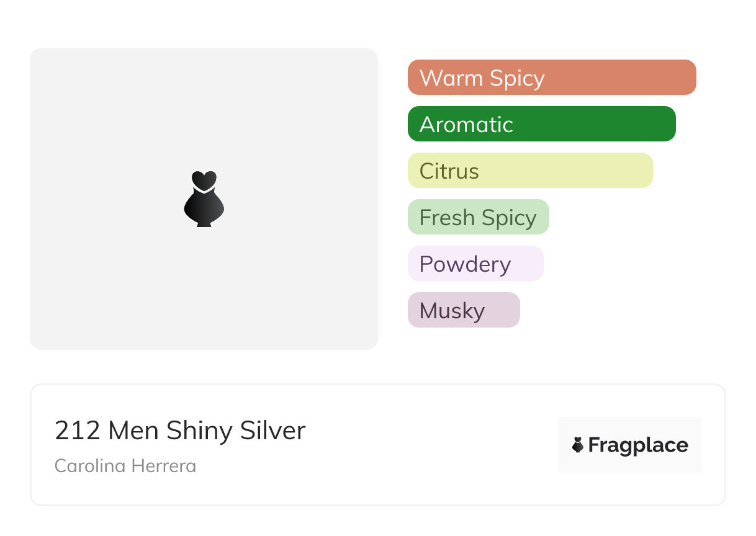Click the 'Powdery' text label
This screenshot has width=756, height=536.
click(465, 264)
